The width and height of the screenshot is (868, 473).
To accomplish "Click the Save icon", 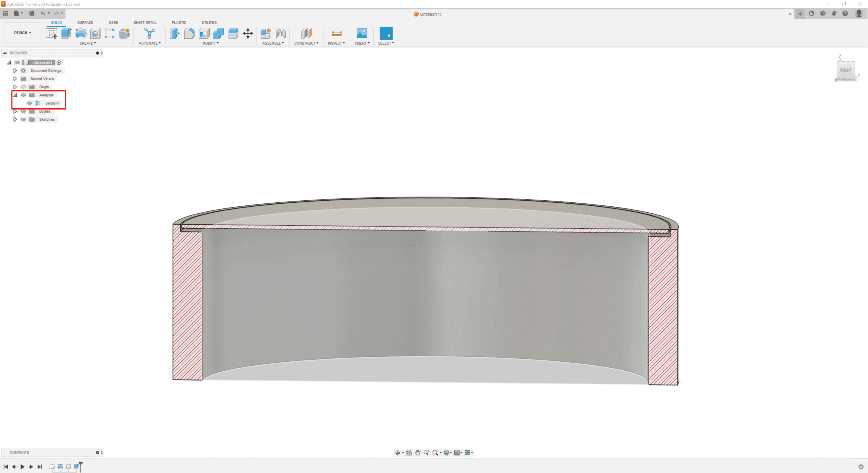I will point(32,14).
